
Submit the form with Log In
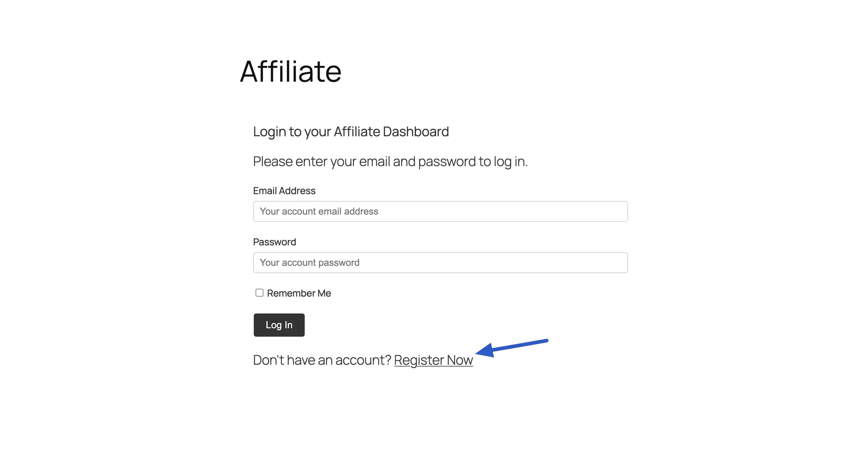[279, 325]
